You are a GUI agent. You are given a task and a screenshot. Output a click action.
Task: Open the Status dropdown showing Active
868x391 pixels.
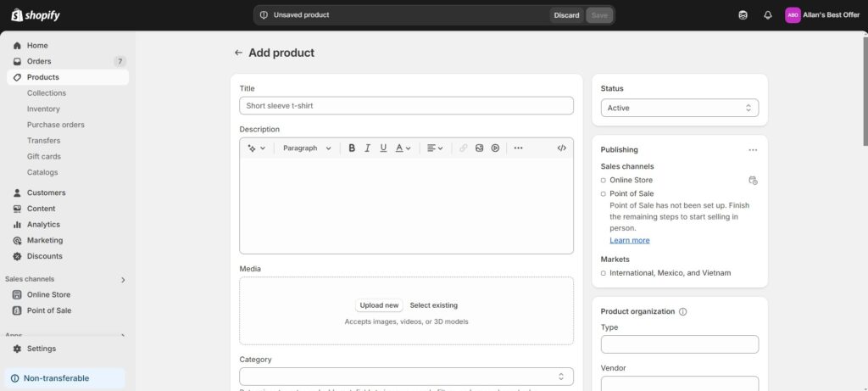click(679, 108)
